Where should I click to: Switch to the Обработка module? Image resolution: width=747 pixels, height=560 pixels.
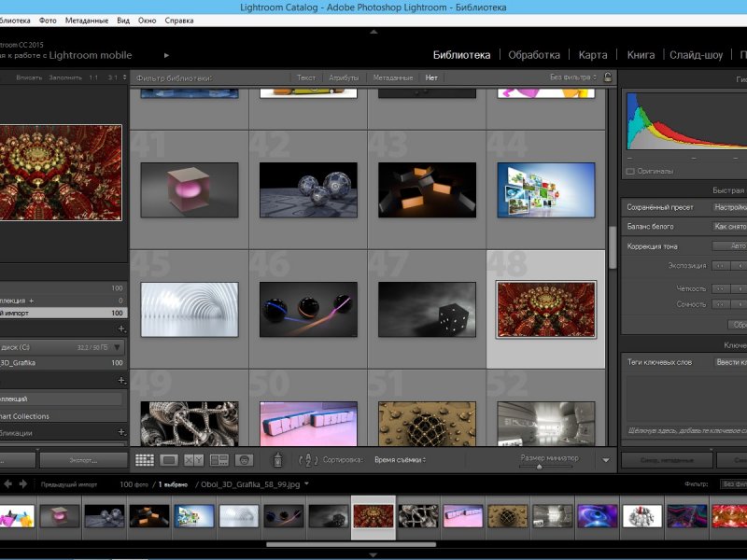pyautogui.click(x=534, y=55)
